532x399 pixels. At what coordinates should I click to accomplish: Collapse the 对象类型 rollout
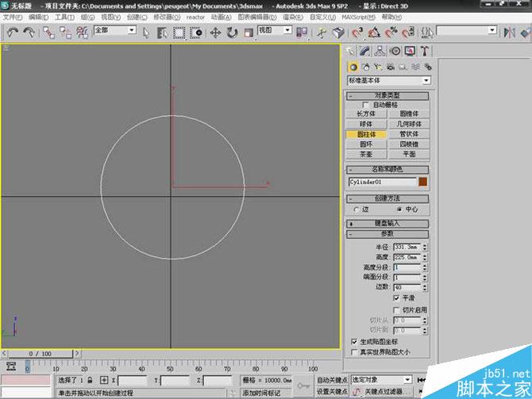(x=387, y=96)
